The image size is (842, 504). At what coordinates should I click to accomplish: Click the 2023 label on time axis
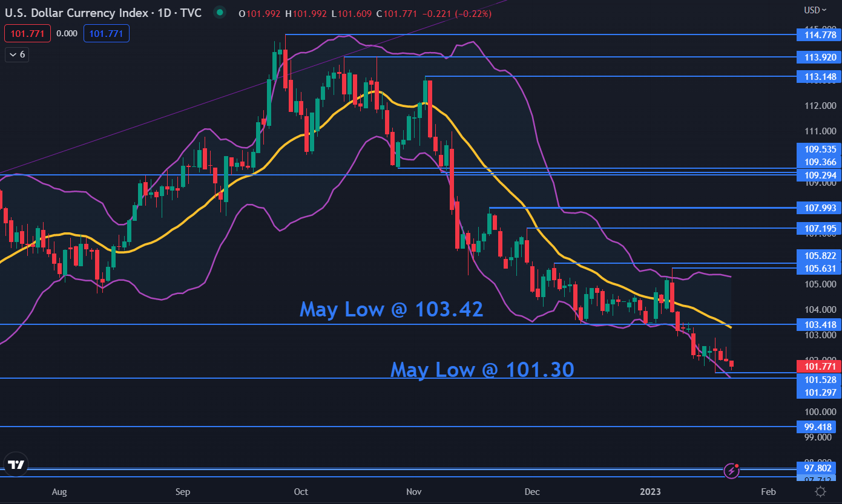point(652,492)
